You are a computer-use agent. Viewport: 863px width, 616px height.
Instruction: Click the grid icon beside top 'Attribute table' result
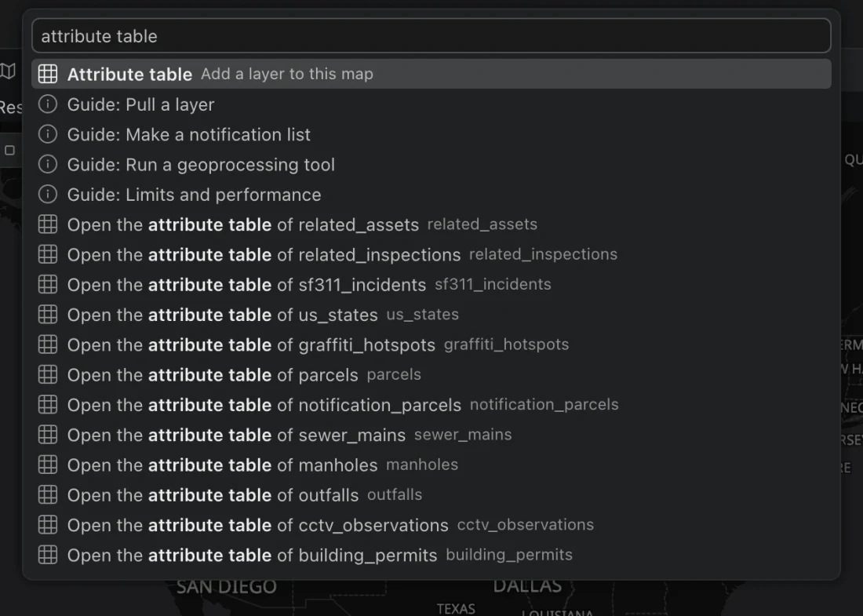(x=48, y=74)
